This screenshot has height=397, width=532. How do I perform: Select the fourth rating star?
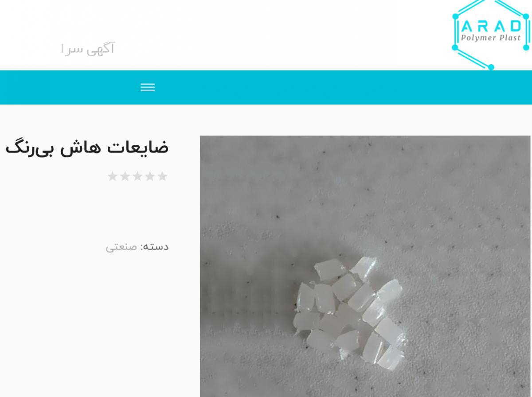[x=125, y=176]
